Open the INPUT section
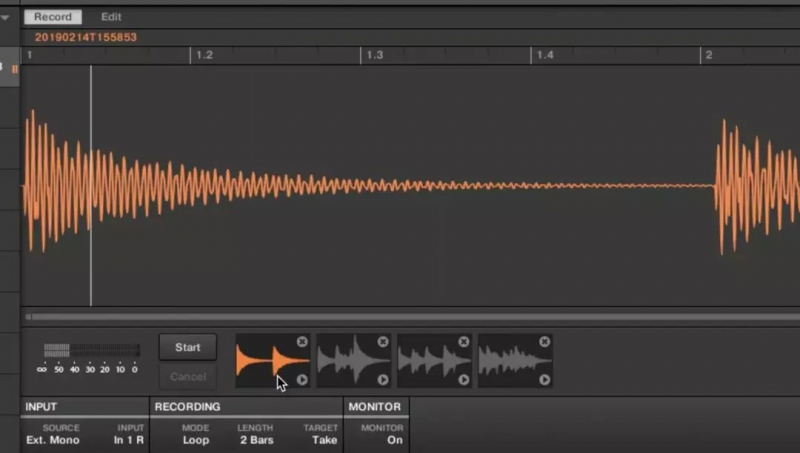 41,407
